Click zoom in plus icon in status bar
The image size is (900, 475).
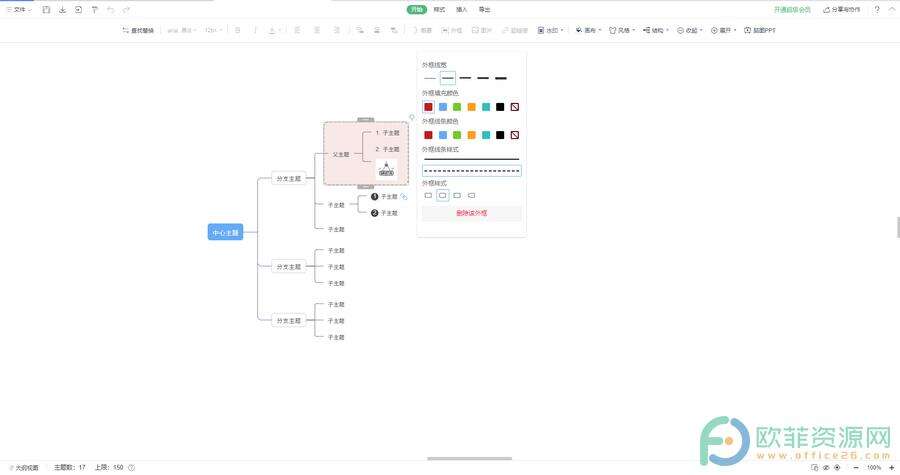coord(889,467)
